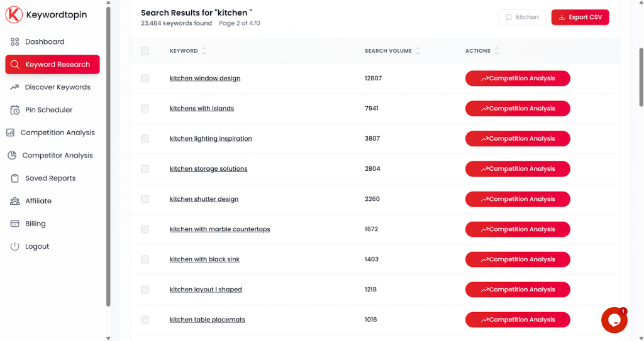The image size is (644, 341).
Task: Click the Pin Scheduler calendar icon
Action: pos(15,110)
